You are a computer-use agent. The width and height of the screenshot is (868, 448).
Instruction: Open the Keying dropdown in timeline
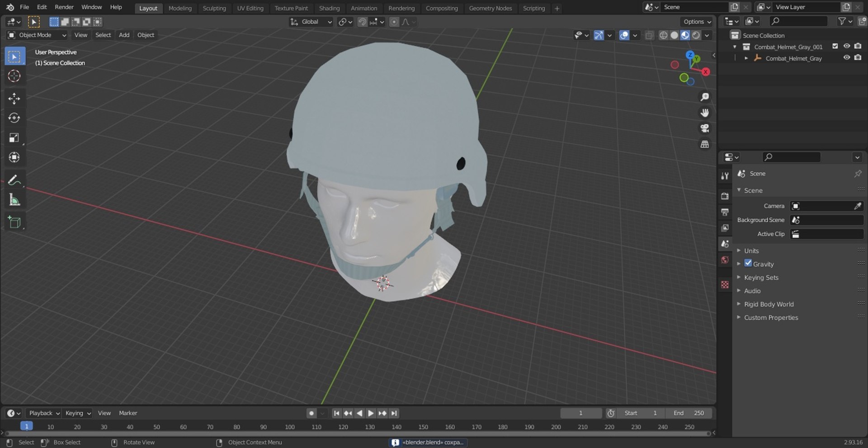tap(77, 413)
